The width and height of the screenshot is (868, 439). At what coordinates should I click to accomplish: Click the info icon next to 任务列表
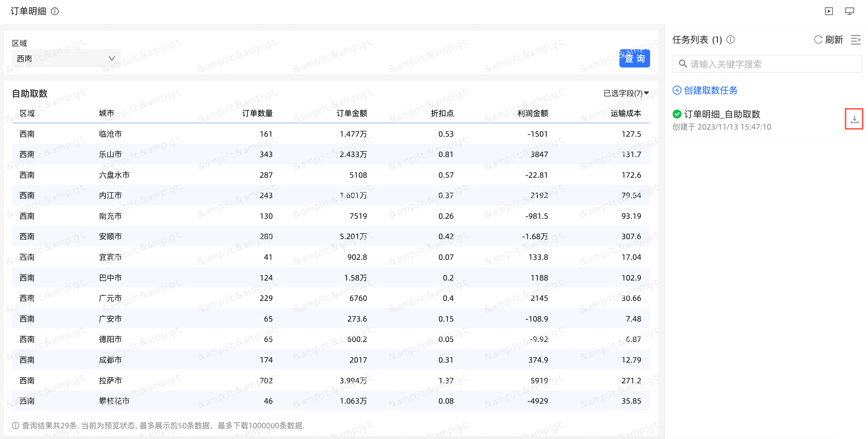(731, 40)
